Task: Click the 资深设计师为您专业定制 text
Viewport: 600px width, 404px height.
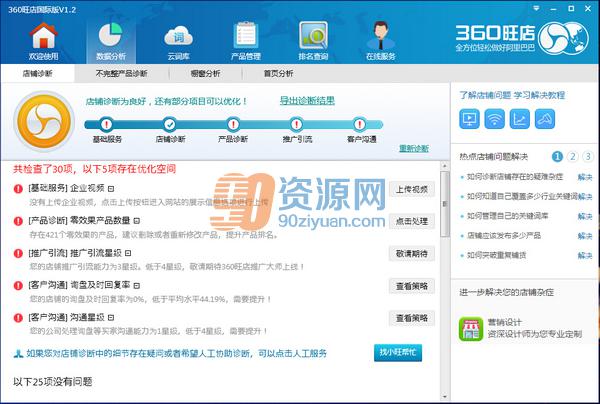Action: pyautogui.click(x=535, y=334)
